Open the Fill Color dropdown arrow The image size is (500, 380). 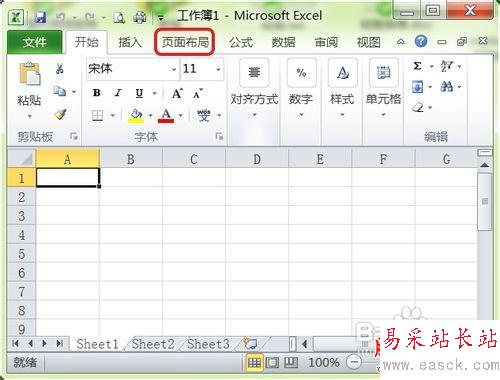tap(150, 116)
